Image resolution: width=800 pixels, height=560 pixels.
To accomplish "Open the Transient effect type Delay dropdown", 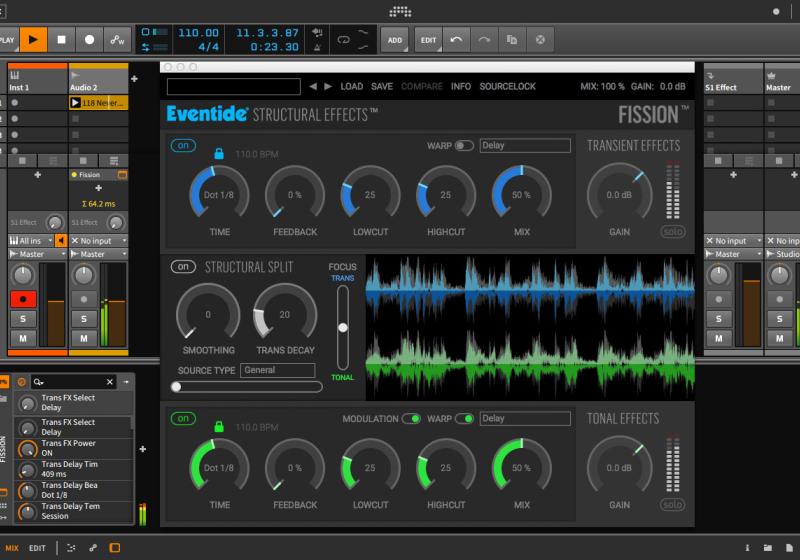I will coord(524,146).
